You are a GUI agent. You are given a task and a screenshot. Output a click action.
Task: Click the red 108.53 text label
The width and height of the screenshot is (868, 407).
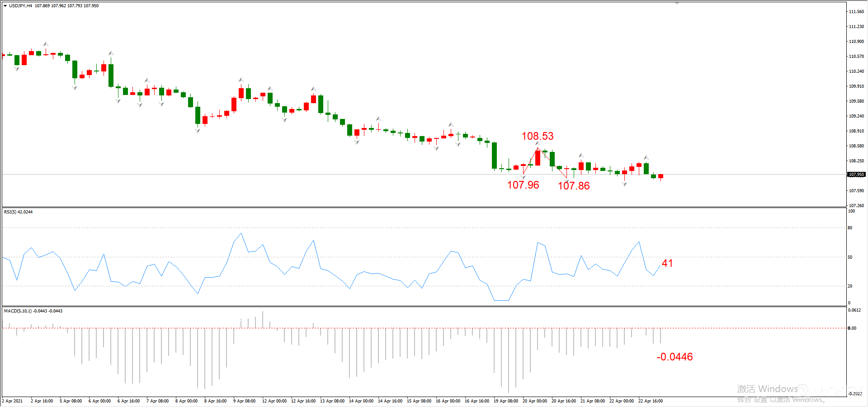pyautogui.click(x=538, y=136)
